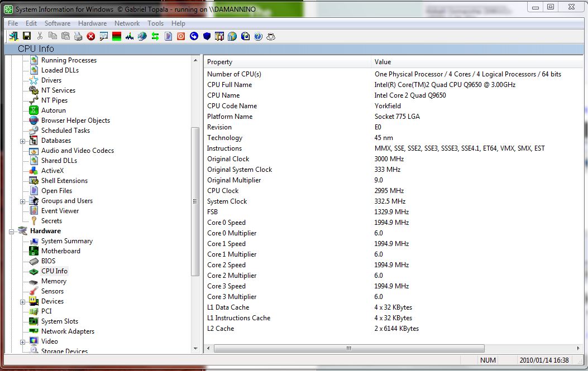Click the books library toolbar icon
The image size is (588, 371).
coord(219,36)
